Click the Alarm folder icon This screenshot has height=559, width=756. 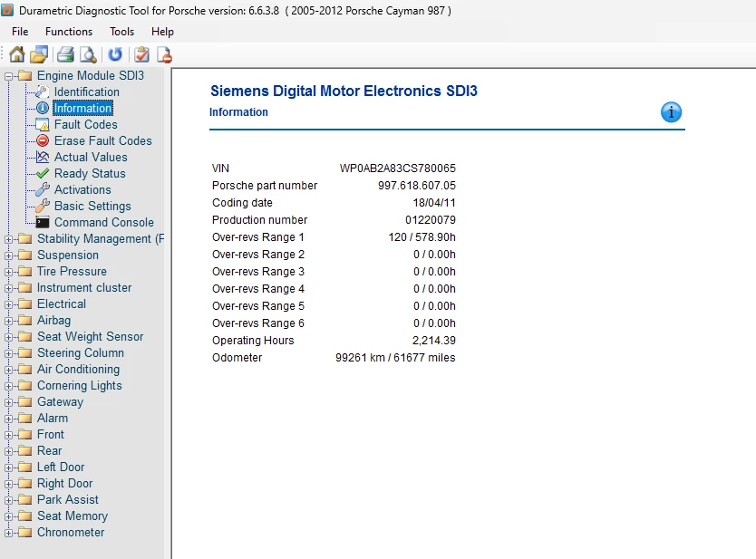(24, 419)
